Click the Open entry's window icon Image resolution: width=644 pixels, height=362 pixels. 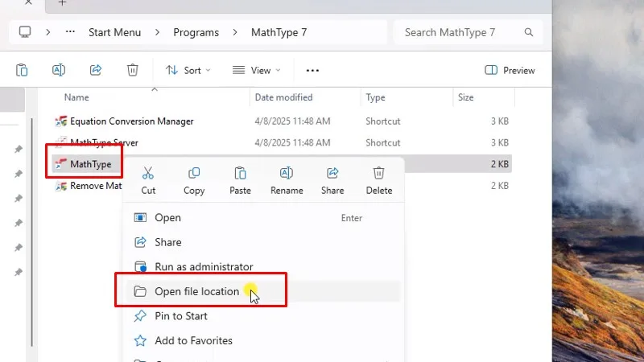(140, 217)
